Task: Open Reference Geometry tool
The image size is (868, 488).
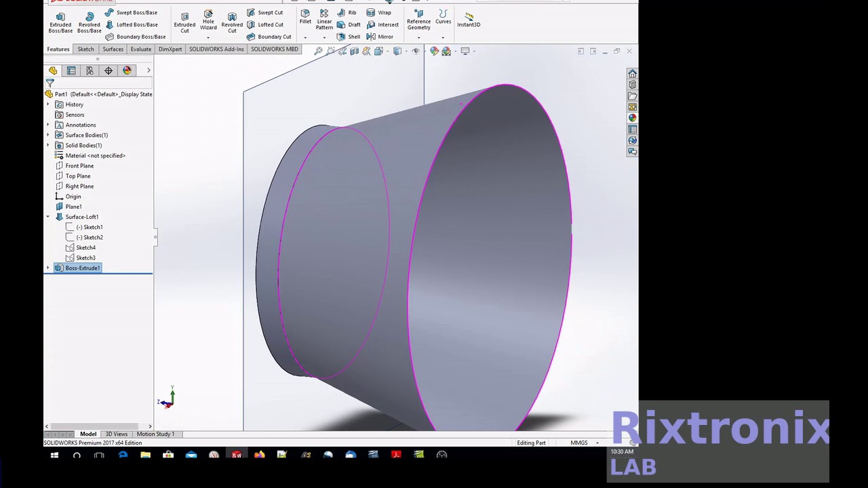Action: coord(418,19)
